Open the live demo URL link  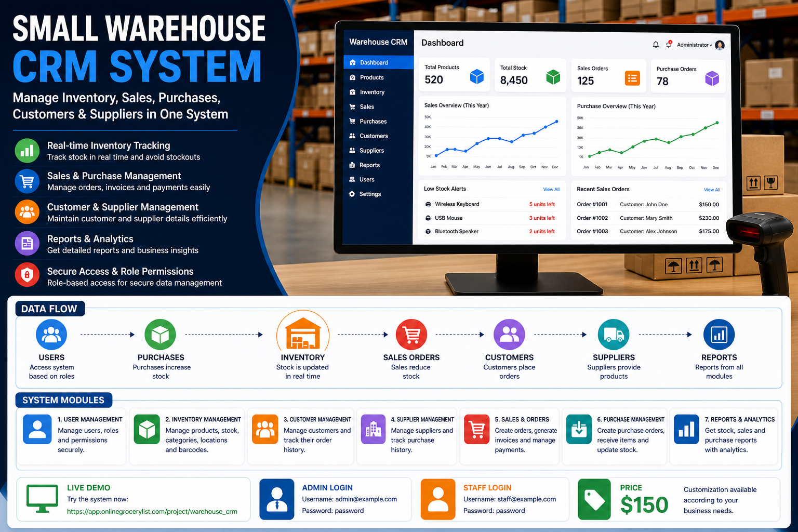coord(152,512)
